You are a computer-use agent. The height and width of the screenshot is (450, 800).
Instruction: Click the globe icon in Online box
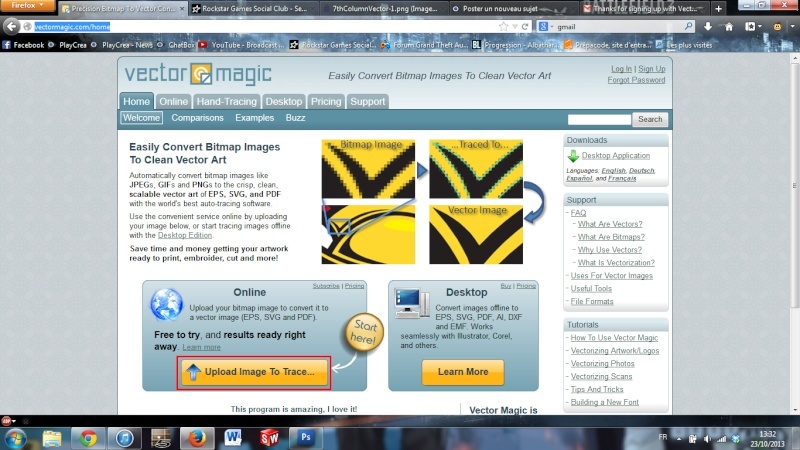(x=166, y=304)
